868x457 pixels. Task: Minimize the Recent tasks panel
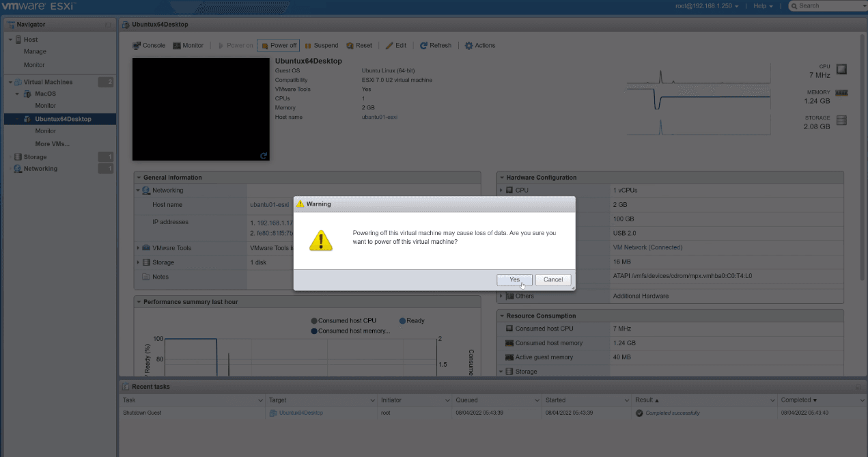tap(858, 387)
